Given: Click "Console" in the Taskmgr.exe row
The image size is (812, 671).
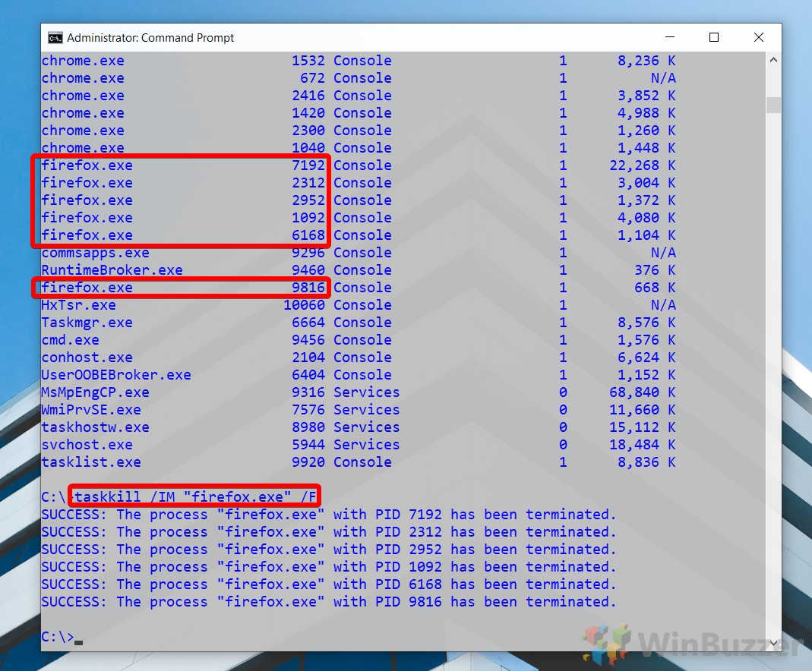Looking at the screenshot, I should click(x=362, y=323).
